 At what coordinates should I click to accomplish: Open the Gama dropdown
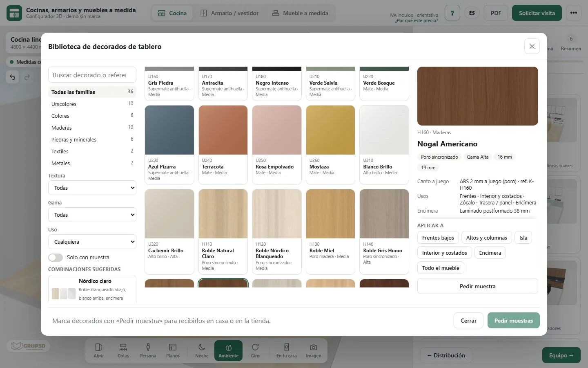pyautogui.click(x=92, y=215)
